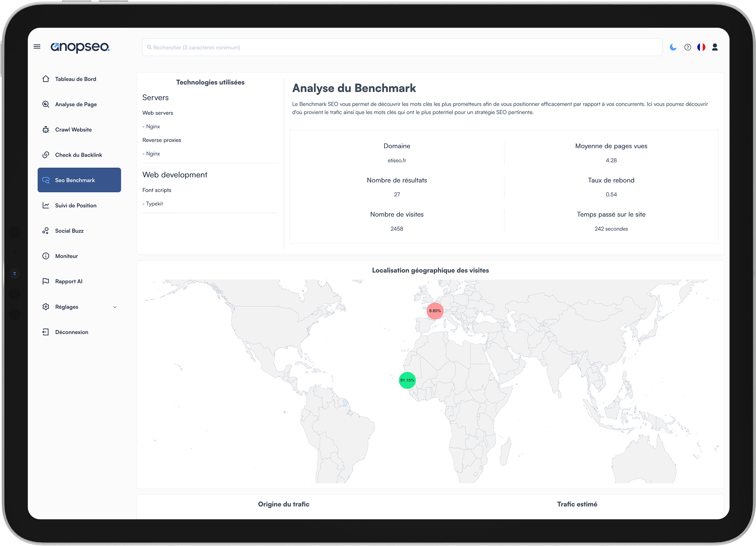Open Rapport AI page

(x=79, y=281)
